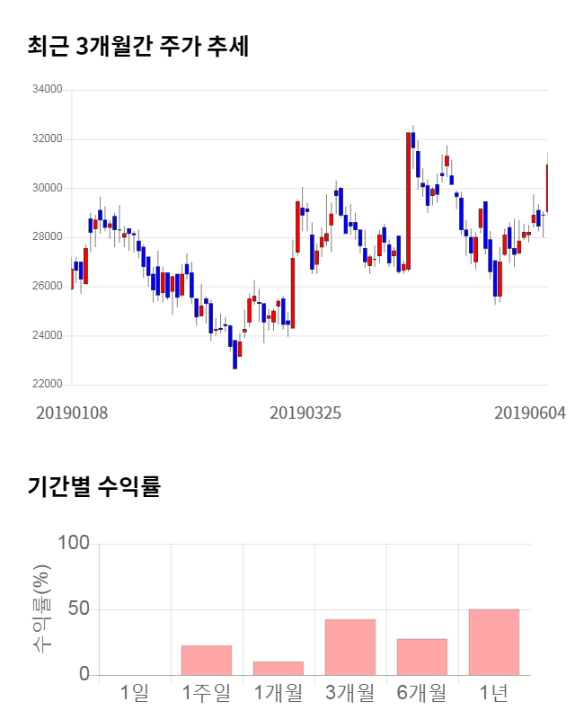Click the 3개월 x-axis label
This screenshot has height=728, width=575.
pos(350,693)
